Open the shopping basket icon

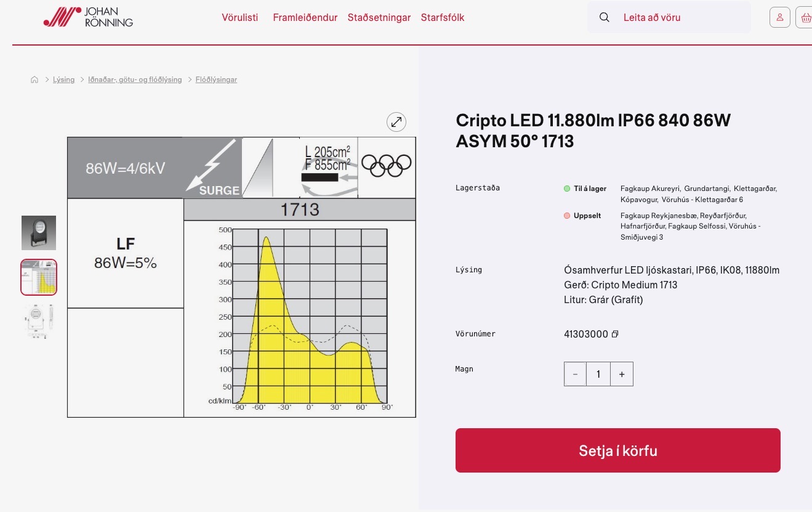tap(805, 17)
